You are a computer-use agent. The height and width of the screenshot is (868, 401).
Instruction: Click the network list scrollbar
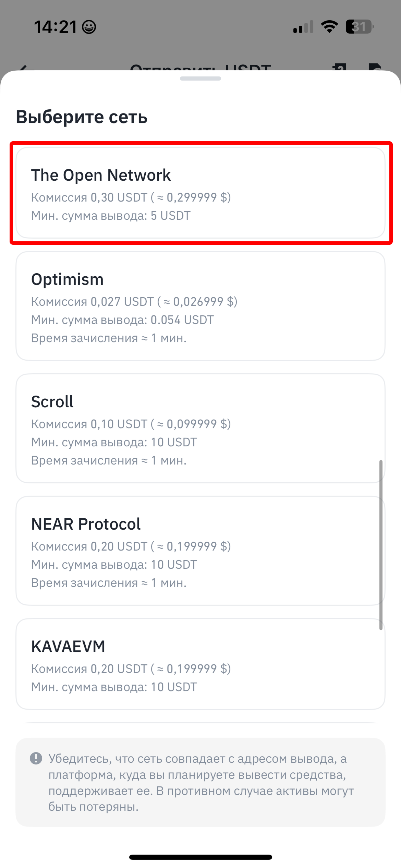click(x=381, y=545)
